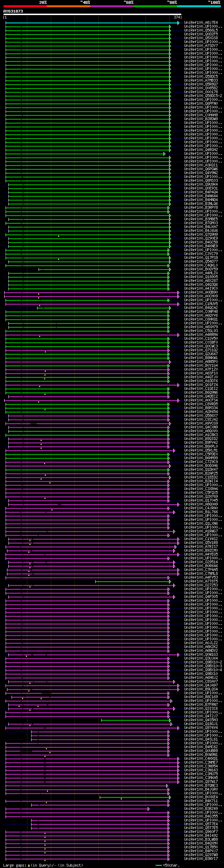
Task: Select hit label UniRef100_A4RRM4
Action: [x=201, y=335]
